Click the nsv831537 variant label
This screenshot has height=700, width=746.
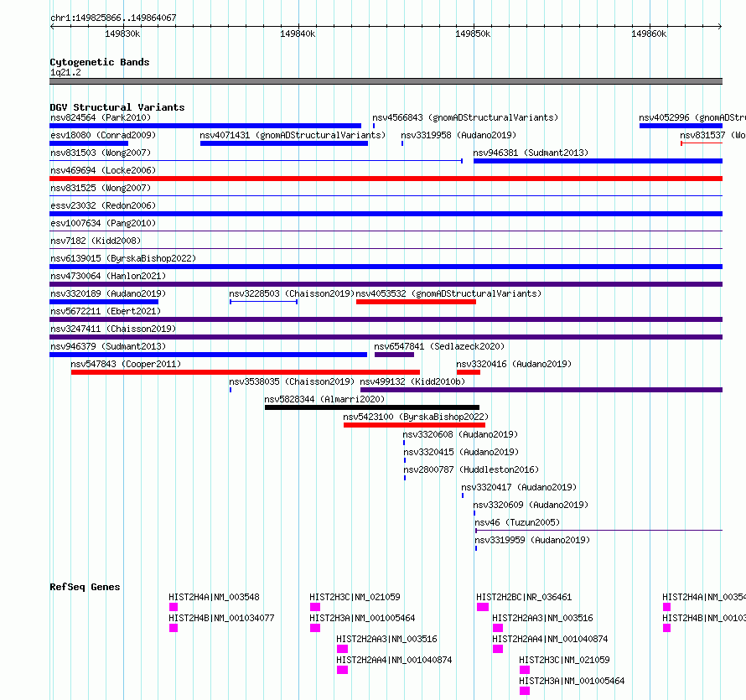[712, 135]
